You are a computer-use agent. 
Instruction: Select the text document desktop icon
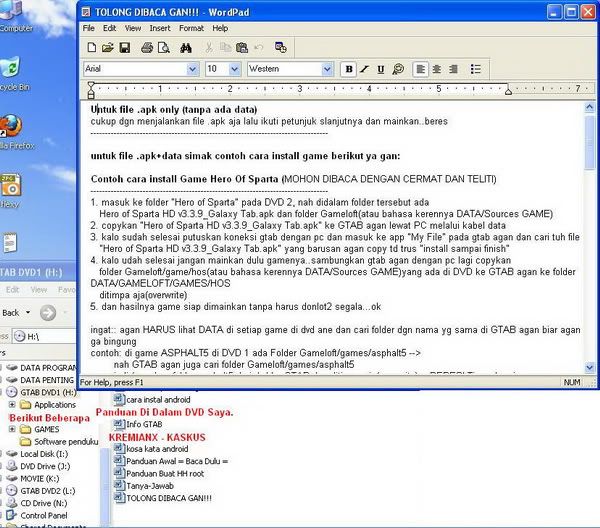point(10,243)
